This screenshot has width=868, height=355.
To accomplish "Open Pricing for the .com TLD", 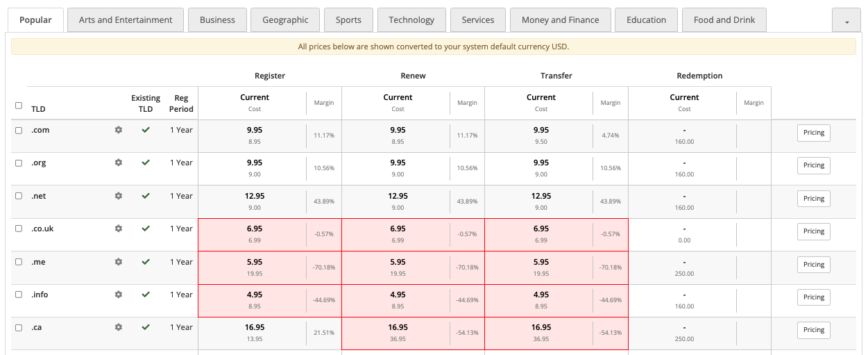I will point(814,133).
